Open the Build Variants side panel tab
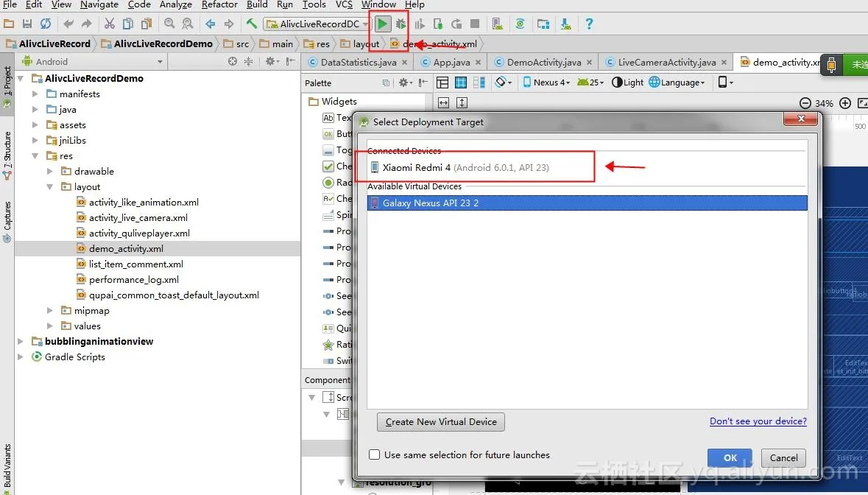 click(7, 468)
